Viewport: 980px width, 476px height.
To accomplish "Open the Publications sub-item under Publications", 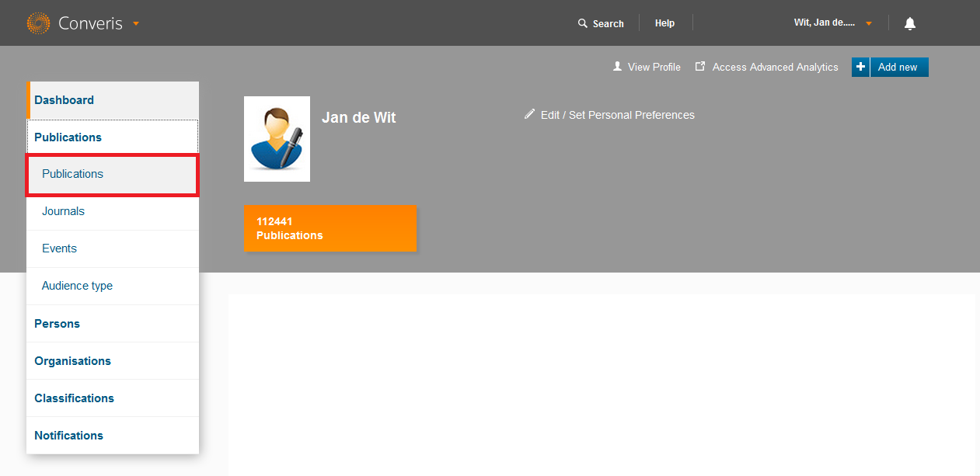I will click(113, 174).
